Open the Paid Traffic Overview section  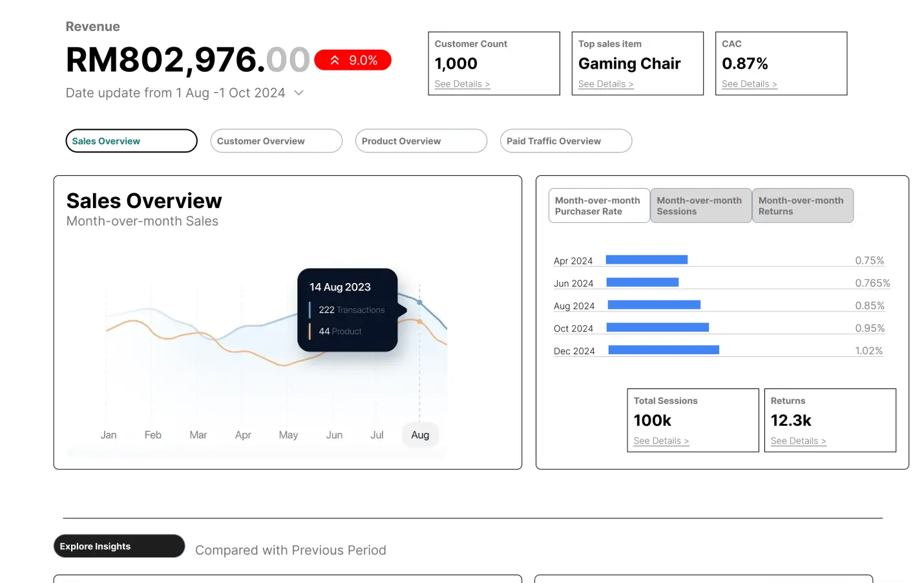[x=565, y=141]
